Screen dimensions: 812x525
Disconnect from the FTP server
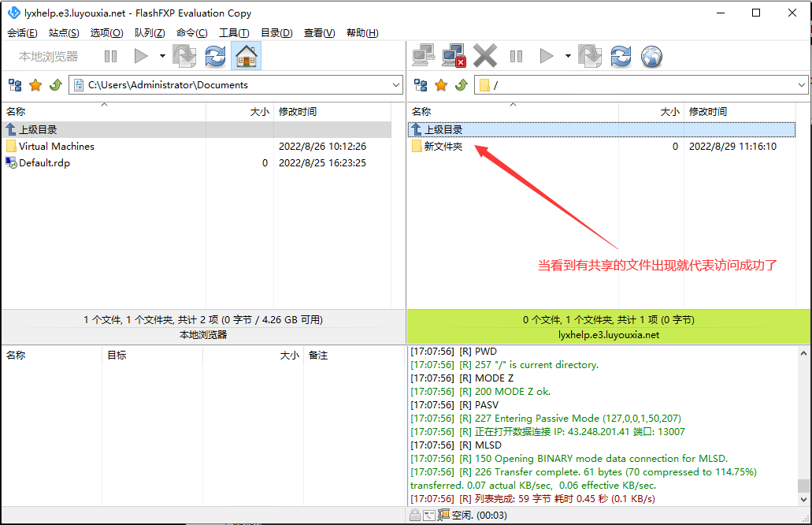[x=452, y=55]
